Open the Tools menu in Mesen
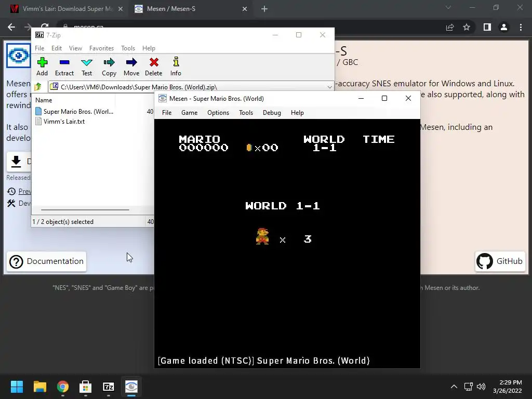 [x=246, y=113]
